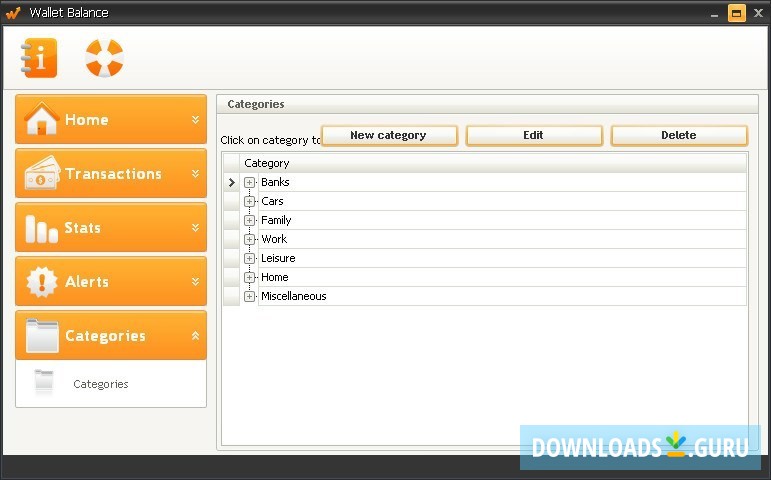
Task: Click the Wallet Balance logo in title bar
Action: coord(13,13)
